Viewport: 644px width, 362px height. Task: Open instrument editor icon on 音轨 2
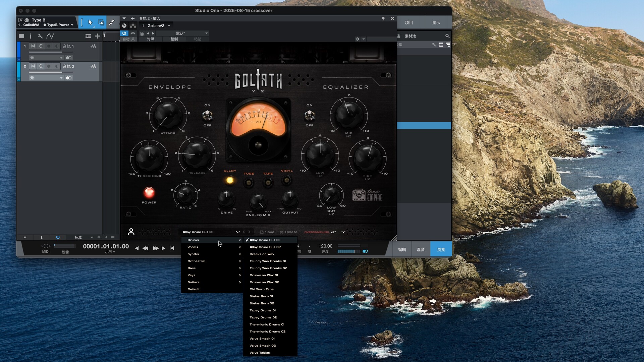pos(93,66)
